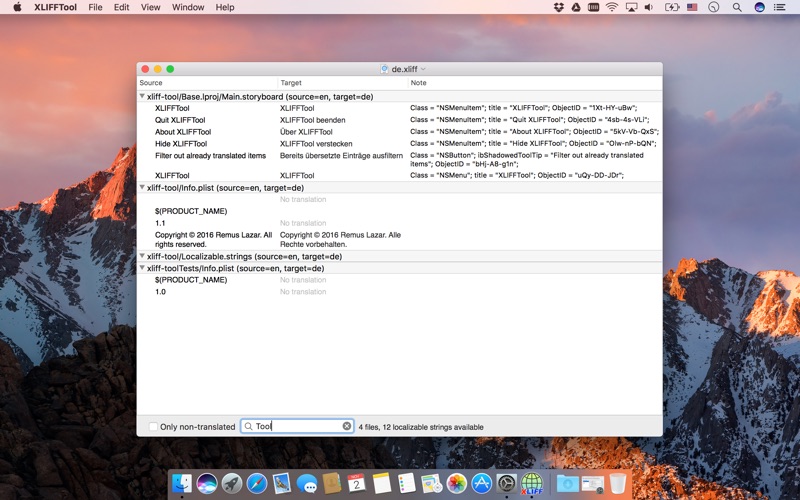This screenshot has width=800, height=500.
Task: Click the XLIFF globe app icon in Dock
Action: point(532,483)
